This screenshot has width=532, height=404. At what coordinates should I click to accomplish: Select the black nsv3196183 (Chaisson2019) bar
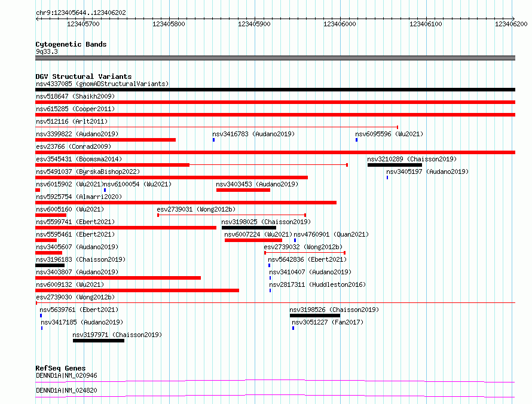coord(50,265)
